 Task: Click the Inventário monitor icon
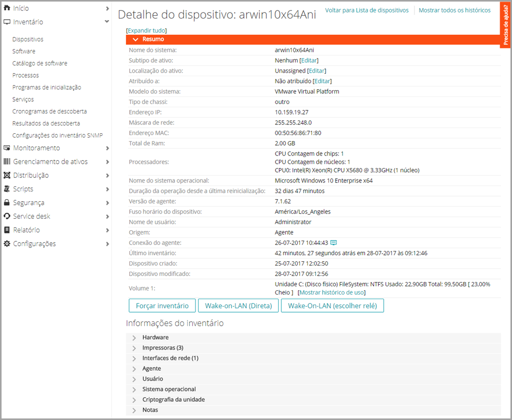click(x=7, y=22)
